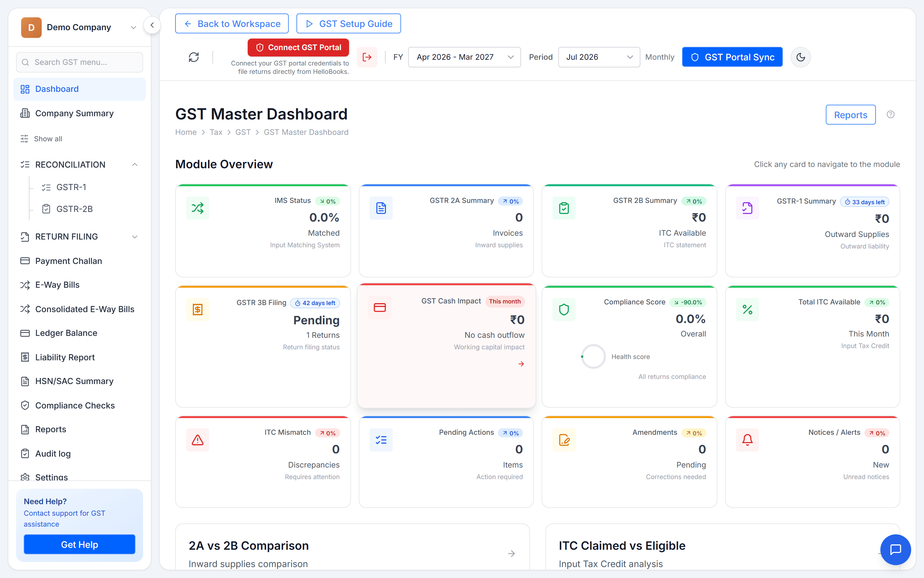Click the Amendments edit-file icon

click(564, 440)
